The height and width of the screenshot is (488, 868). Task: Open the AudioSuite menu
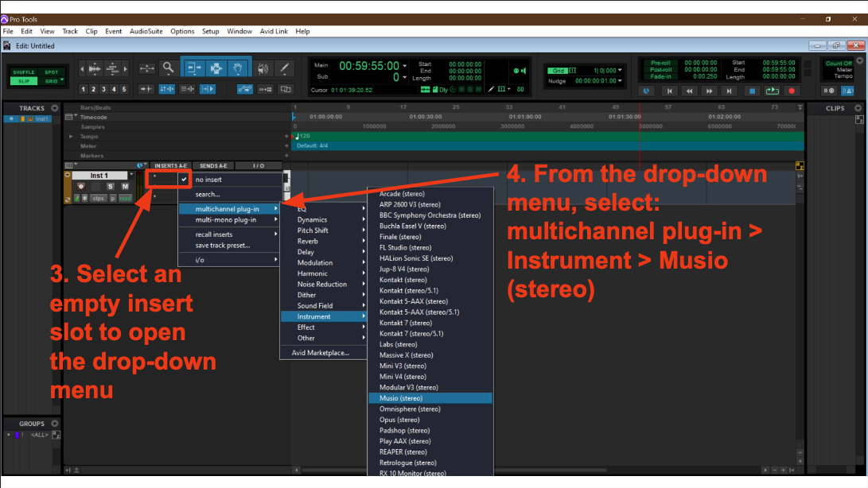pos(146,32)
